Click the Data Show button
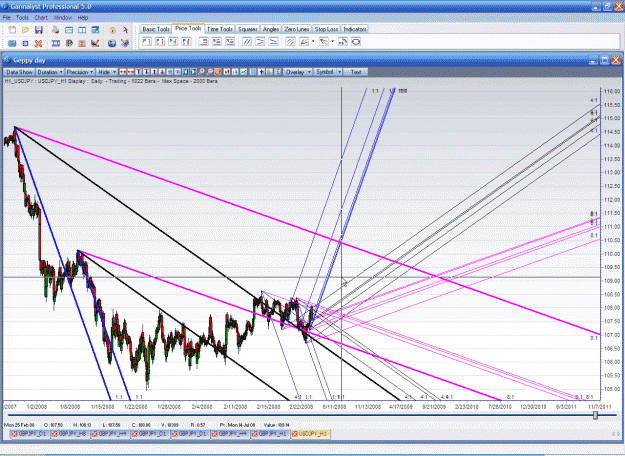 [19, 72]
